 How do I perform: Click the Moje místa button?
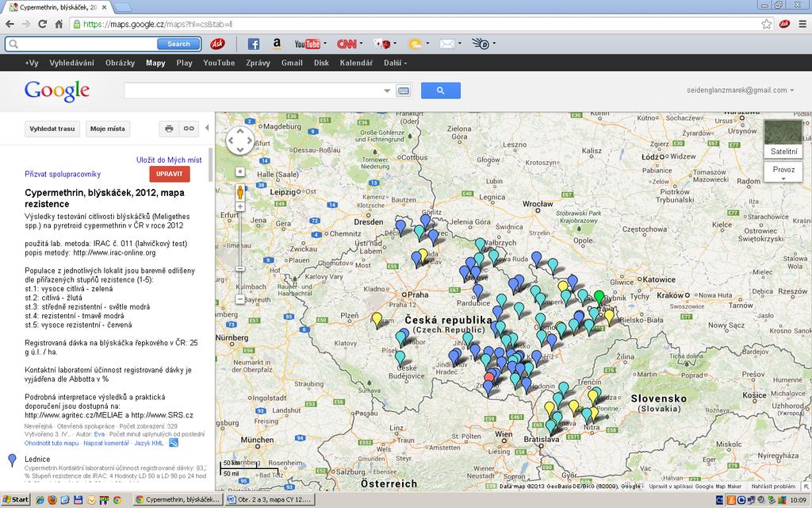(x=108, y=129)
